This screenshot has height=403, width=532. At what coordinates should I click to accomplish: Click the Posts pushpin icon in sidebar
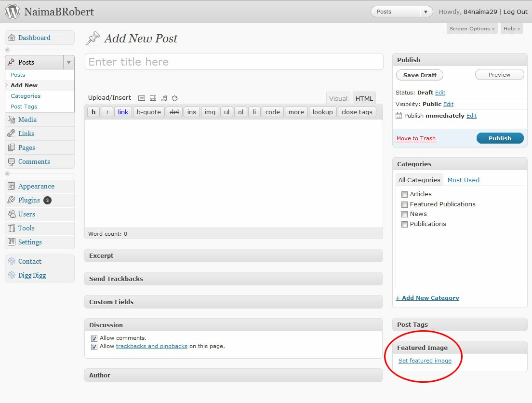tap(12, 62)
